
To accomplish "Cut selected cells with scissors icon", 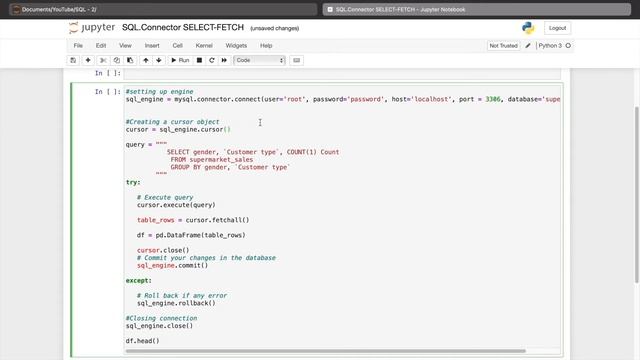I will point(103,60).
